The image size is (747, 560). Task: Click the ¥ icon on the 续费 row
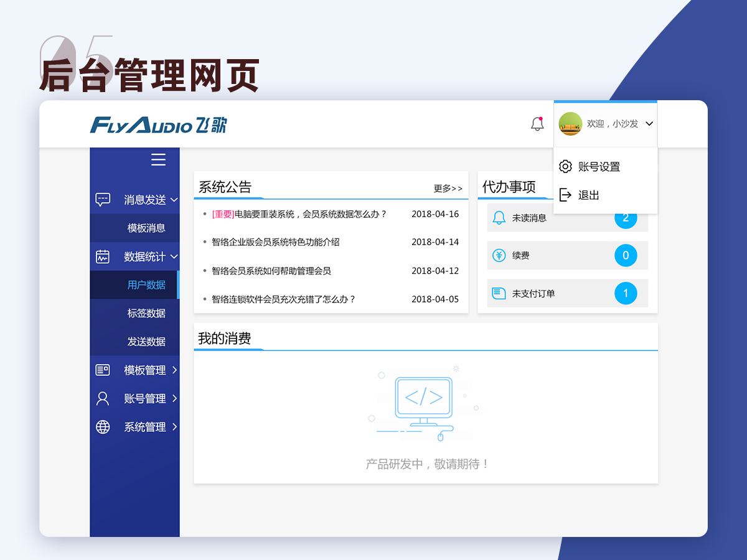tap(499, 255)
